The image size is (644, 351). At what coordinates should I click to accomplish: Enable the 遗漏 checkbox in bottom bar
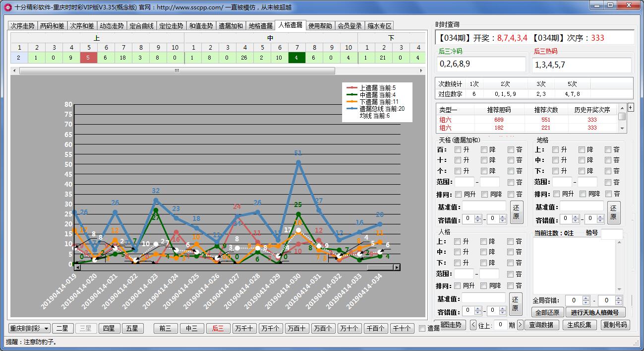point(422,328)
